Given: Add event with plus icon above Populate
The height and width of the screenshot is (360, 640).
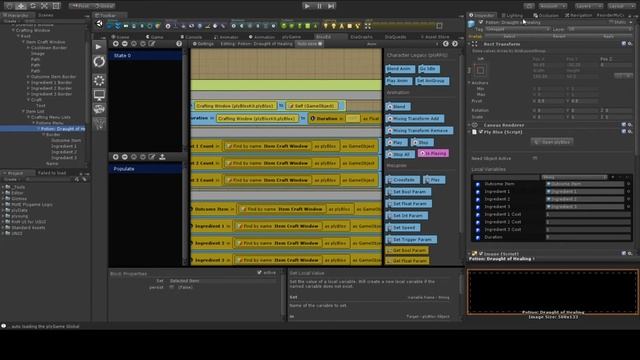Looking at the screenshot, I should pos(116,157).
